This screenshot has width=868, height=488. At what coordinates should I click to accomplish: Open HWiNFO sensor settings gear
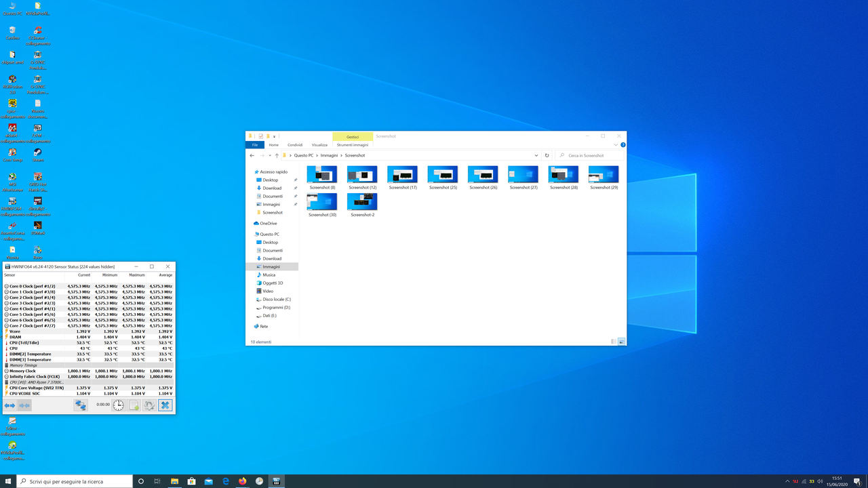149,405
